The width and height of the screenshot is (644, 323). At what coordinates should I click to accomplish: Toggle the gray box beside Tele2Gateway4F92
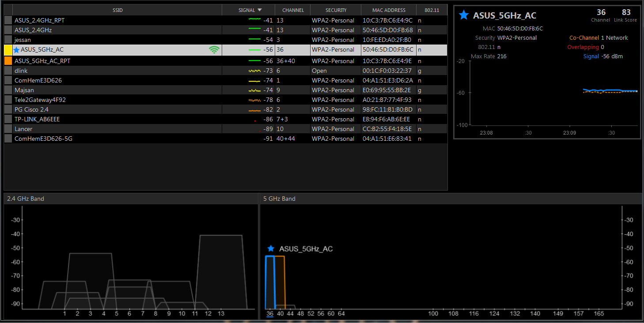[x=8, y=100]
